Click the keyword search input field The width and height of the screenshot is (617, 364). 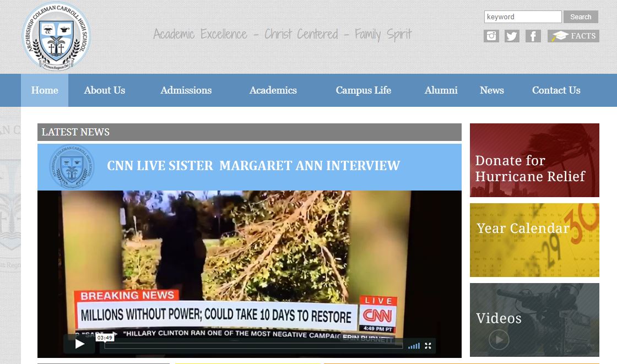[x=522, y=17]
